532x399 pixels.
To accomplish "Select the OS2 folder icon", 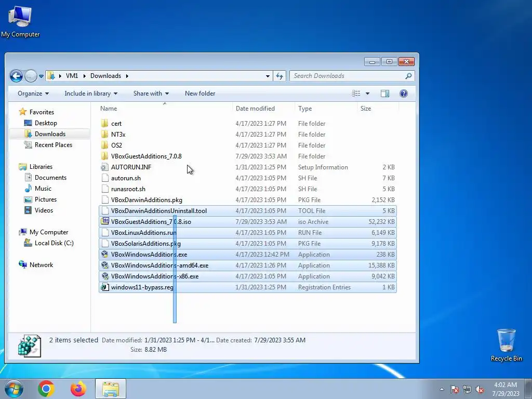I will 105,145.
